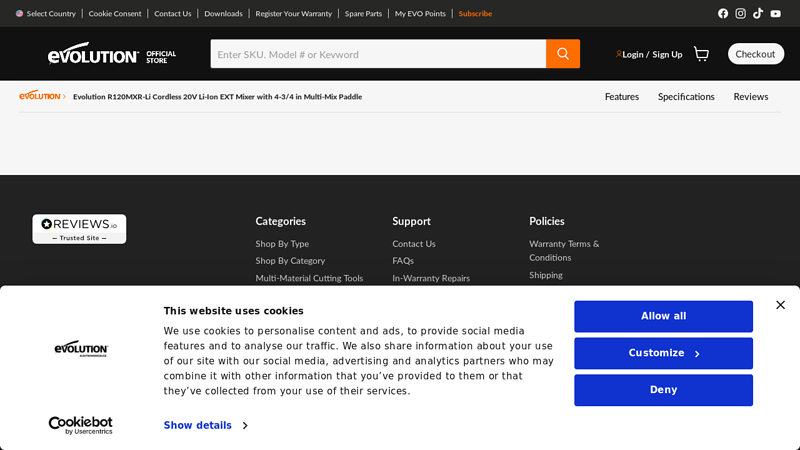This screenshot has width=800, height=450.
Task: Open the Select Country selector
Action: pyautogui.click(x=46, y=14)
